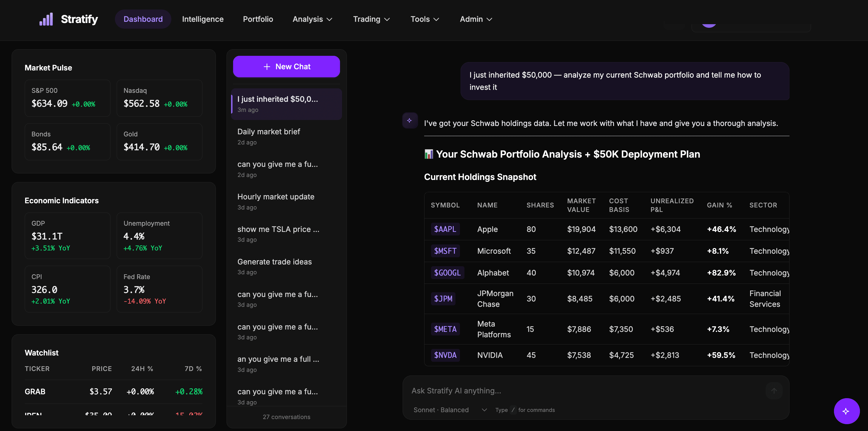Click the $NVDA symbol tag
Viewport: 868px width, 431px height.
[x=445, y=355]
